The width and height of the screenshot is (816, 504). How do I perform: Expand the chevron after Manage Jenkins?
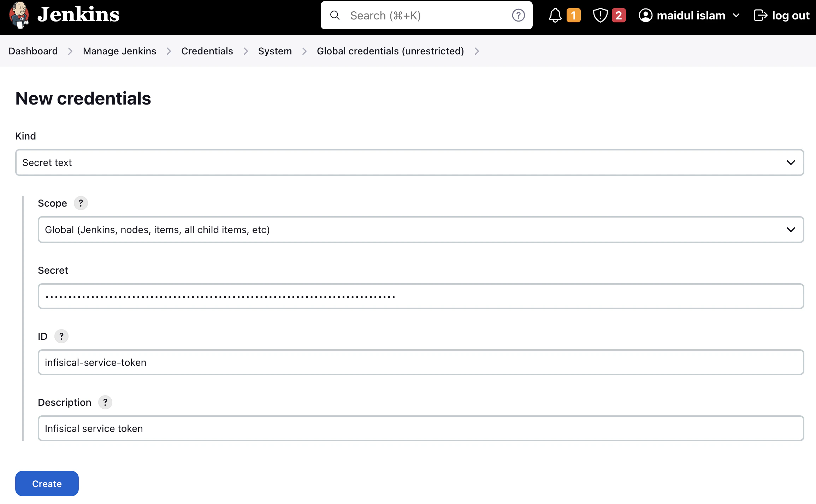[169, 51]
